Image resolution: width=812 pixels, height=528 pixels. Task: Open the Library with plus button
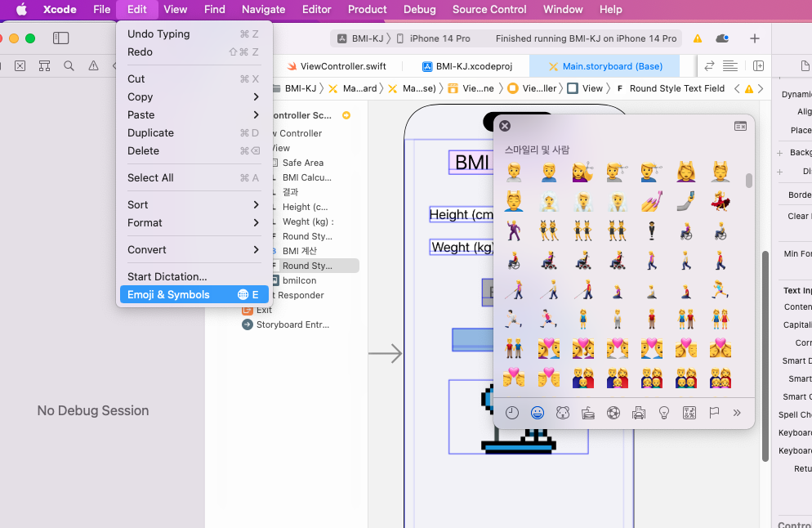pyautogui.click(x=755, y=38)
